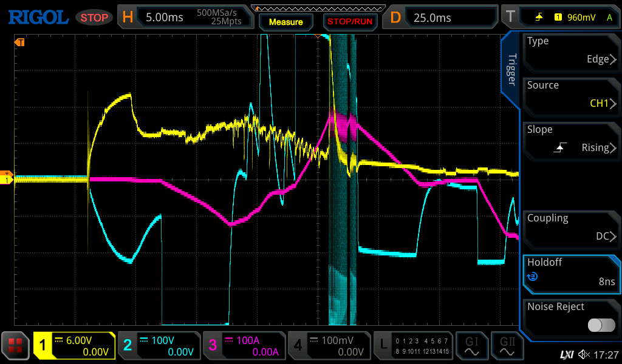Viewport: 622px width, 364px height.
Task: Toggle channel 2 cyan 100V display
Action: coord(159,346)
